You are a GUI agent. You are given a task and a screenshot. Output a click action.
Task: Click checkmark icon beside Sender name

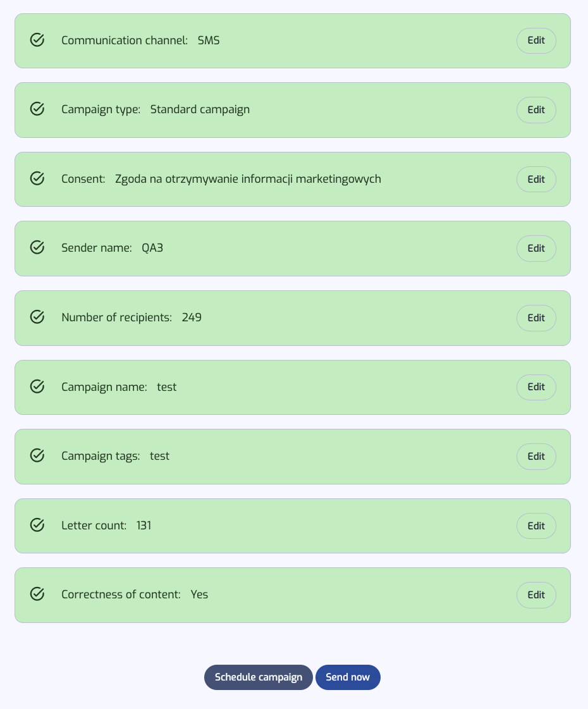(37, 248)
